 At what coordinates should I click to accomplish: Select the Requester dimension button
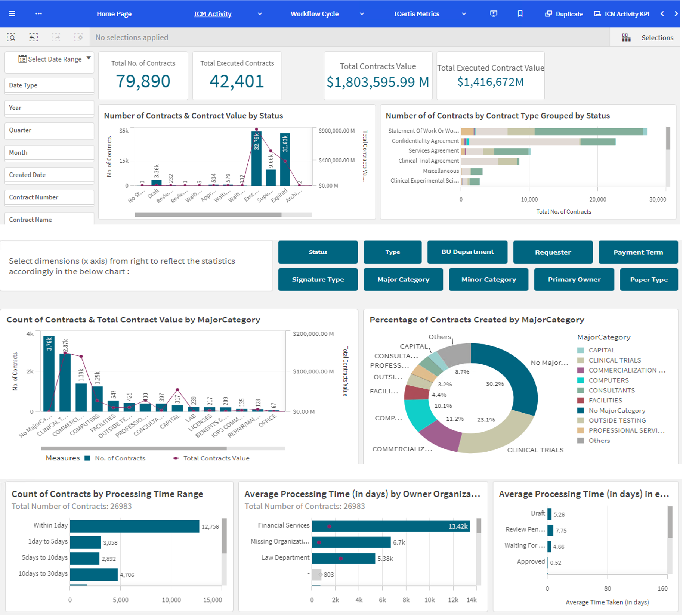tap(553, 252)
